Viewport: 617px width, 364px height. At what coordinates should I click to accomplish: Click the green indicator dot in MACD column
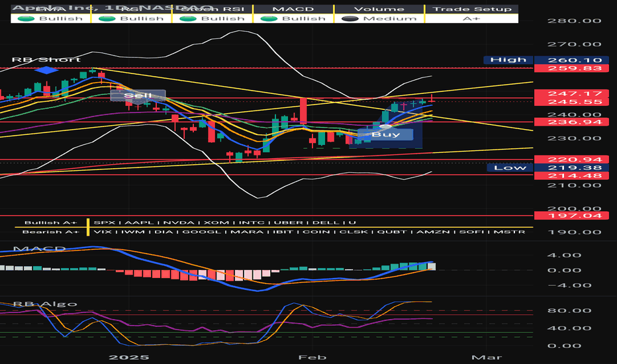pos(269,19)
